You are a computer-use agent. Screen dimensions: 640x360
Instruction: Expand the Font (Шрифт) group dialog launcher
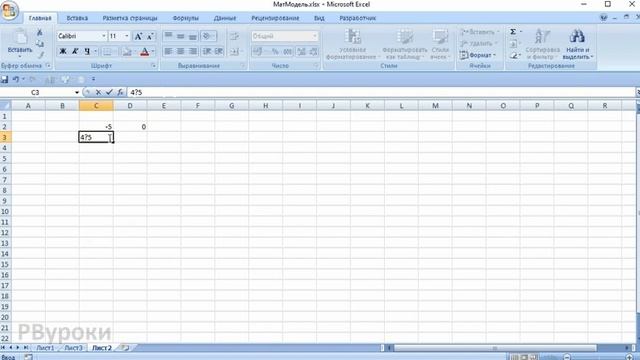tap(154, 66)
